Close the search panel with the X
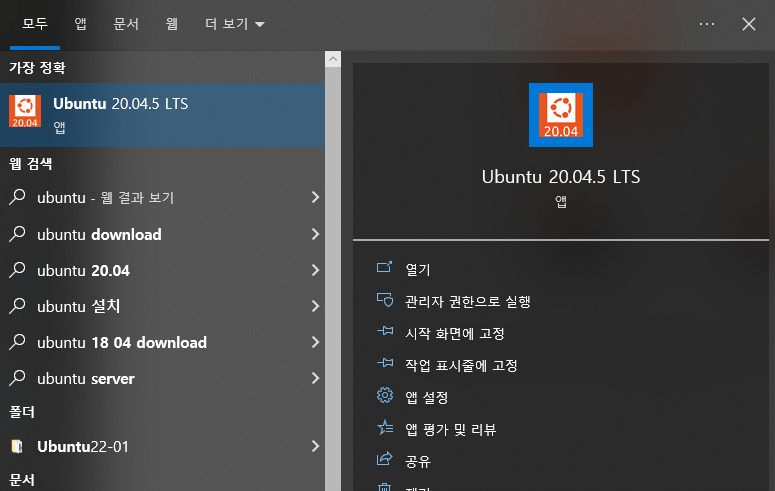The width and height of the screenshot is (775, 491). click(x=749, y=24)
